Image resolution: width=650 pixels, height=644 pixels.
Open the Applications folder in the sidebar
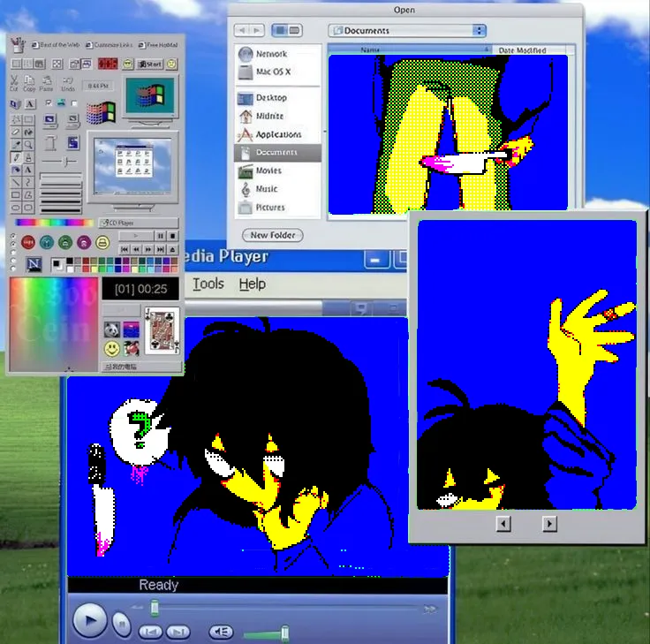click(x=277, y=134)
